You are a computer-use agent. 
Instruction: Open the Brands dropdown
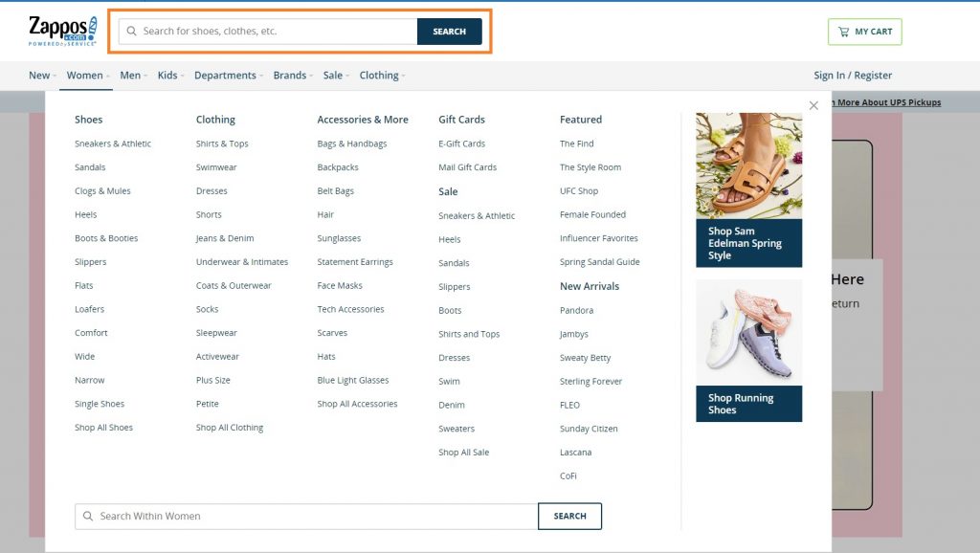[x=293, y=76]
